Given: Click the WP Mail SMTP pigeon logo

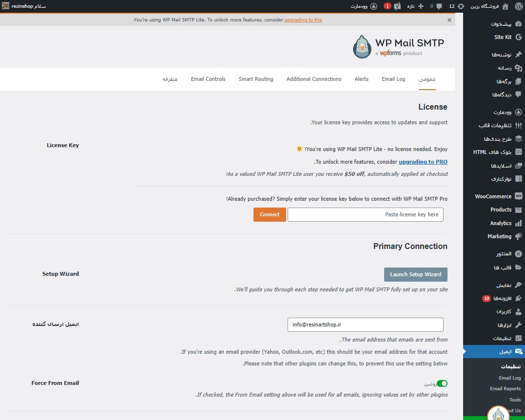Looking at the screenshot, I should 362,47.
